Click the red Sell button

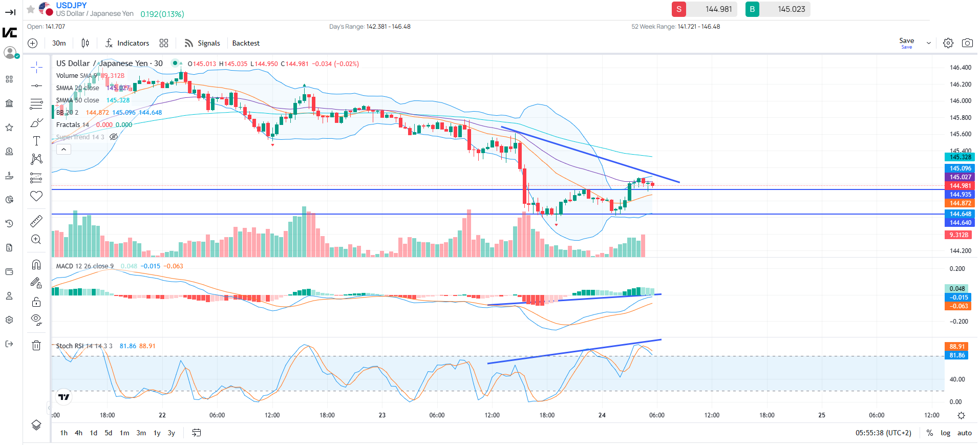(679, 9)
